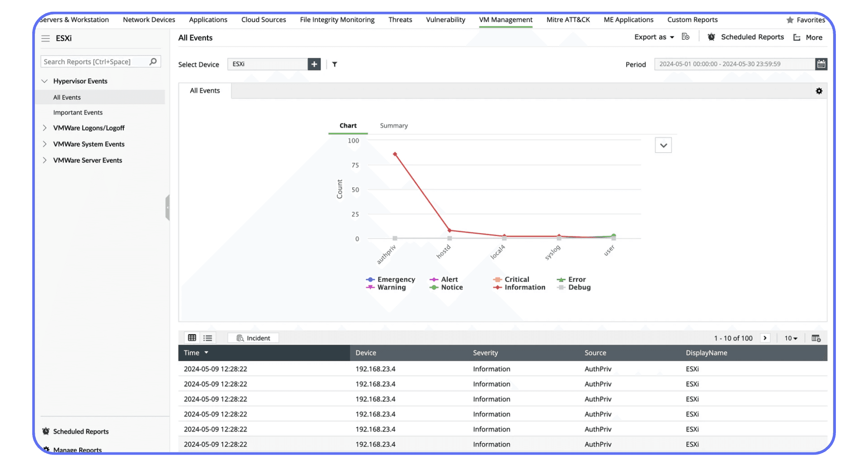Expand VMWare System Events

pyautogui.click(x=44, y=144)
